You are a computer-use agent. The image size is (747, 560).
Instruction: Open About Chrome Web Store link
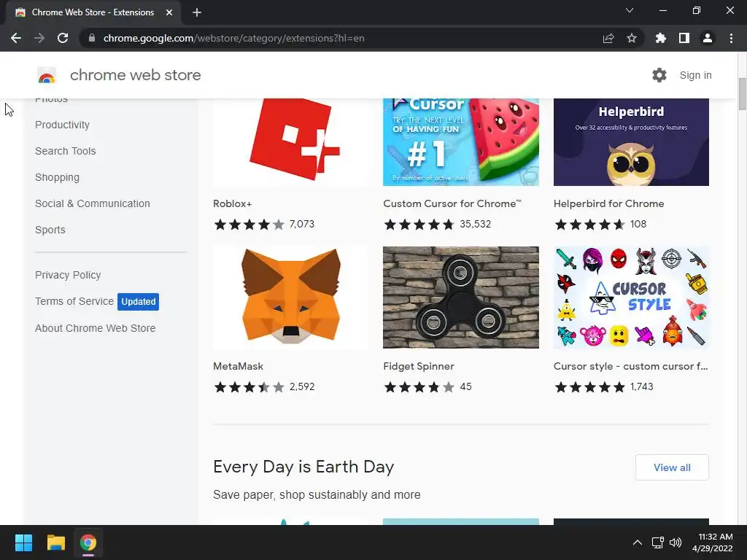point(96,328)
